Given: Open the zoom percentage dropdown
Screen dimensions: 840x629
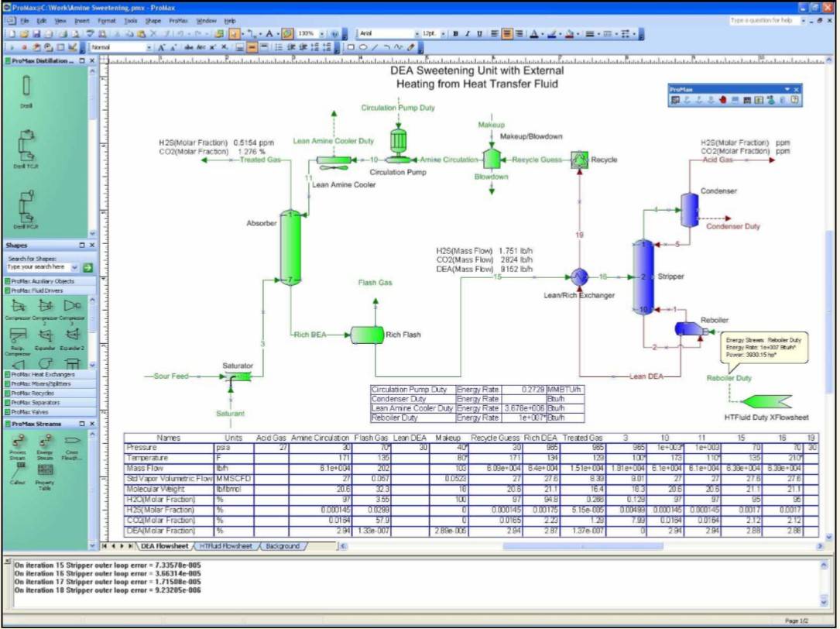Looking at the screenshot, I should click(322, 34).
